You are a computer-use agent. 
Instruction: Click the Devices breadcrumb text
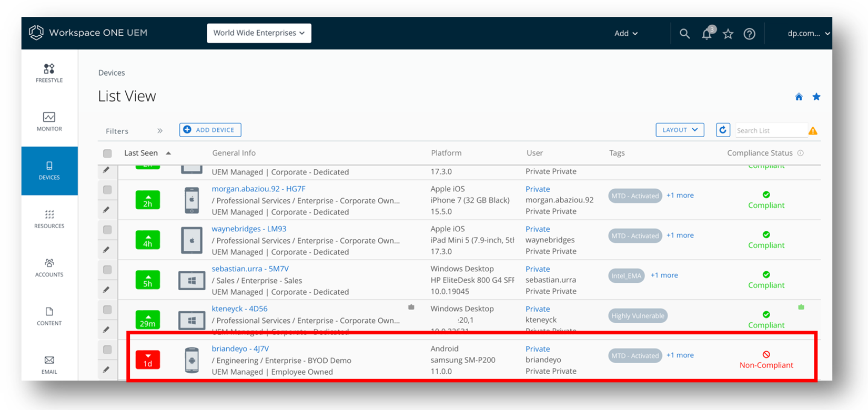pyautogui.click(x=112, y=73)
